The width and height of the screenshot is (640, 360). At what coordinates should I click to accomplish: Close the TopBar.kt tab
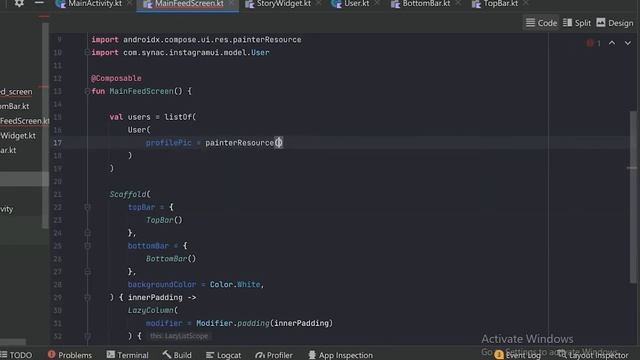coord(526,4)
